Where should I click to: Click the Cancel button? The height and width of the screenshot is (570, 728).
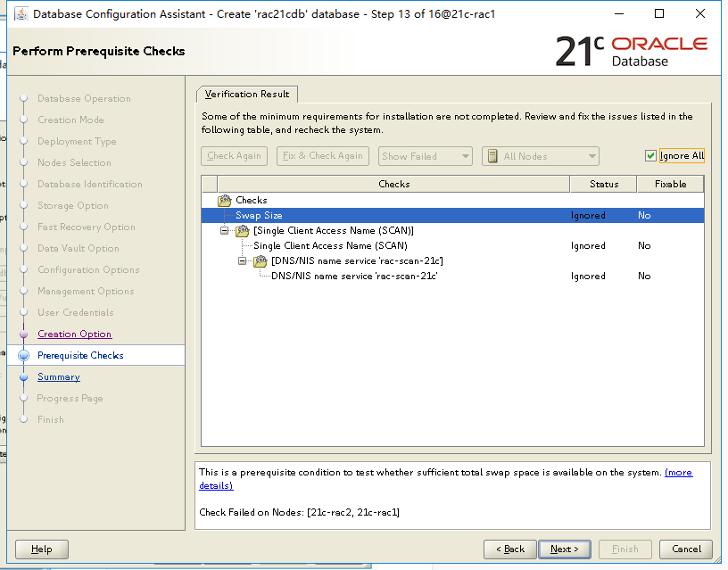686,549
